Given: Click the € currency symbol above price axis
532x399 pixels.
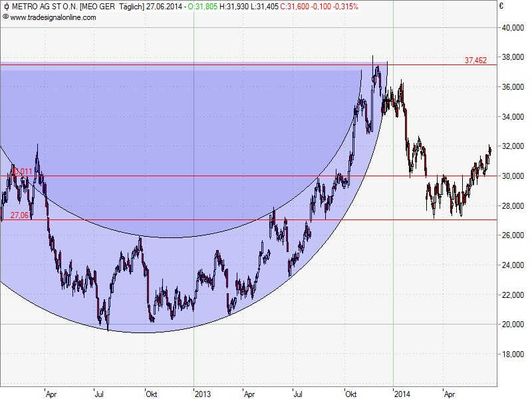Looking at the screenshot, I should click(x=501, y=7).
